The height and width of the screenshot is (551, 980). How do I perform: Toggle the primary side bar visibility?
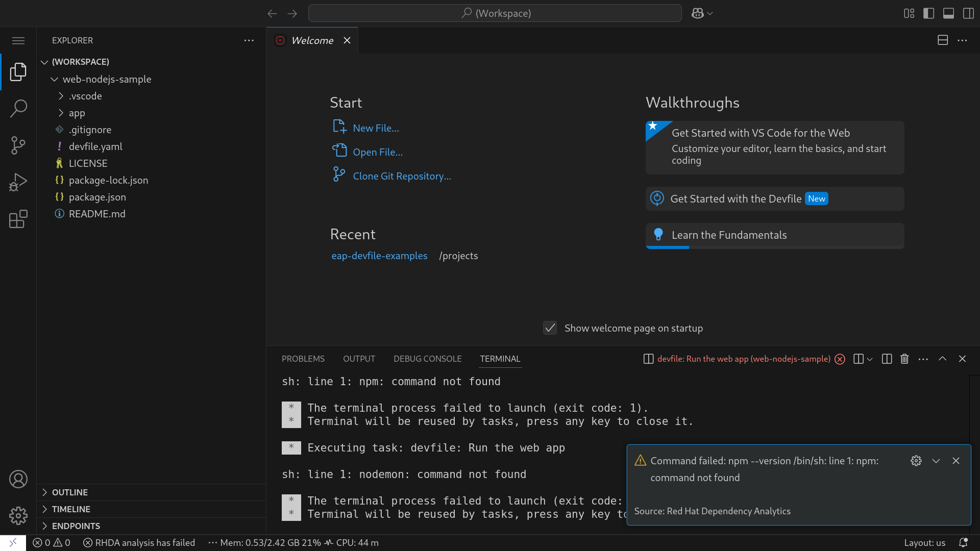point(928,13)
